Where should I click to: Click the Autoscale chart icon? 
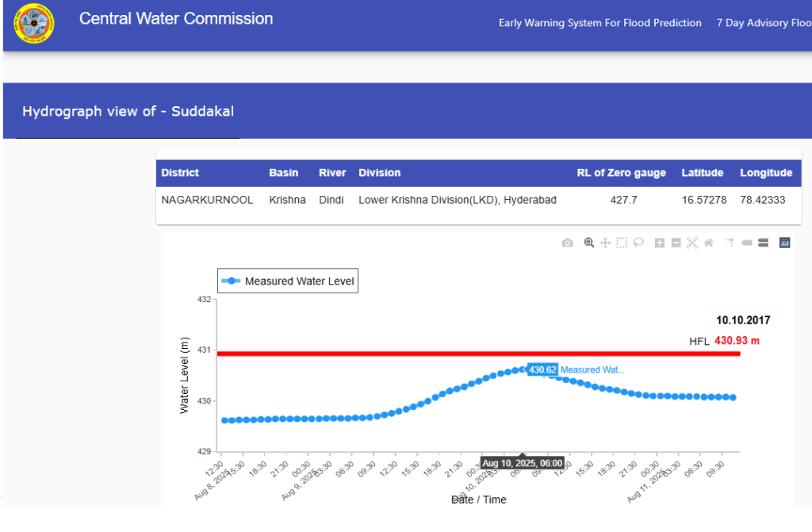[x=692, y=243]
